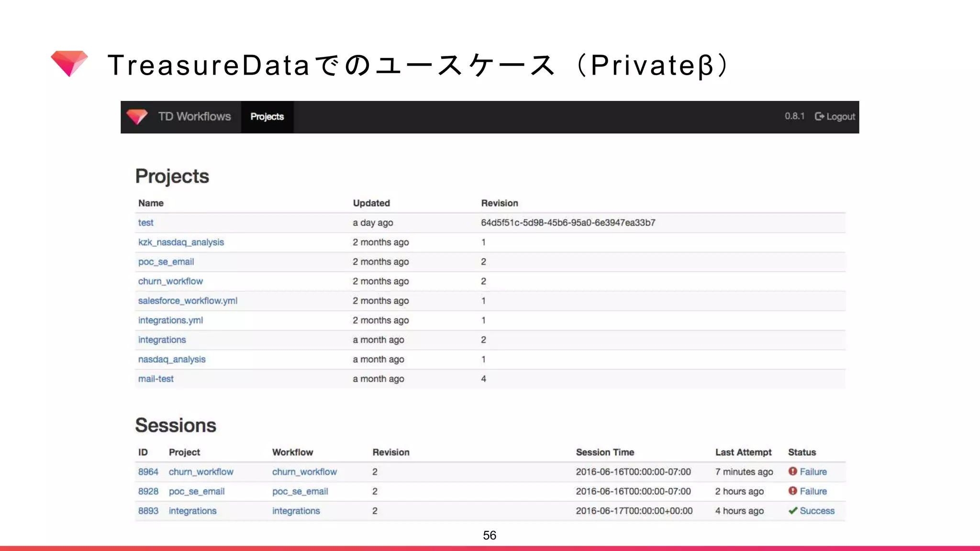Click the session time 2016-06-17T00:00:00+00:00
Image resolution: width=980 pixels, height=551 pixels.
click(634, 511)
